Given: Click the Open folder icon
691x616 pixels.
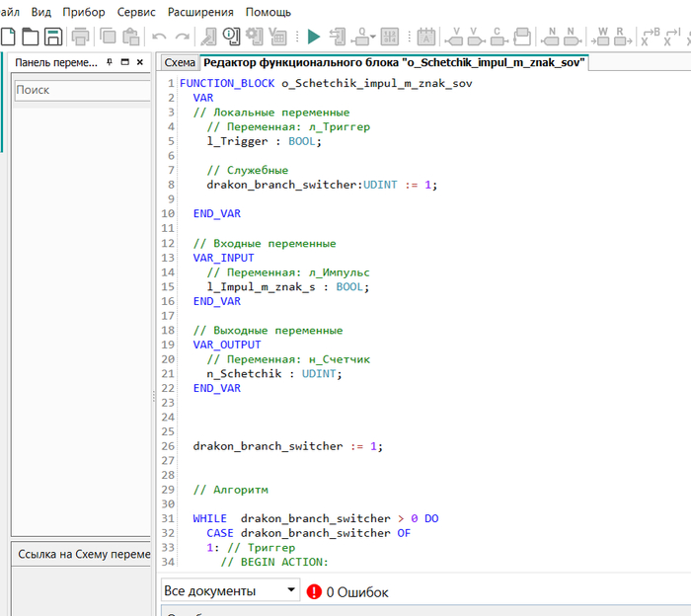Looking at the screenshot, I should (x=31, y=38).
